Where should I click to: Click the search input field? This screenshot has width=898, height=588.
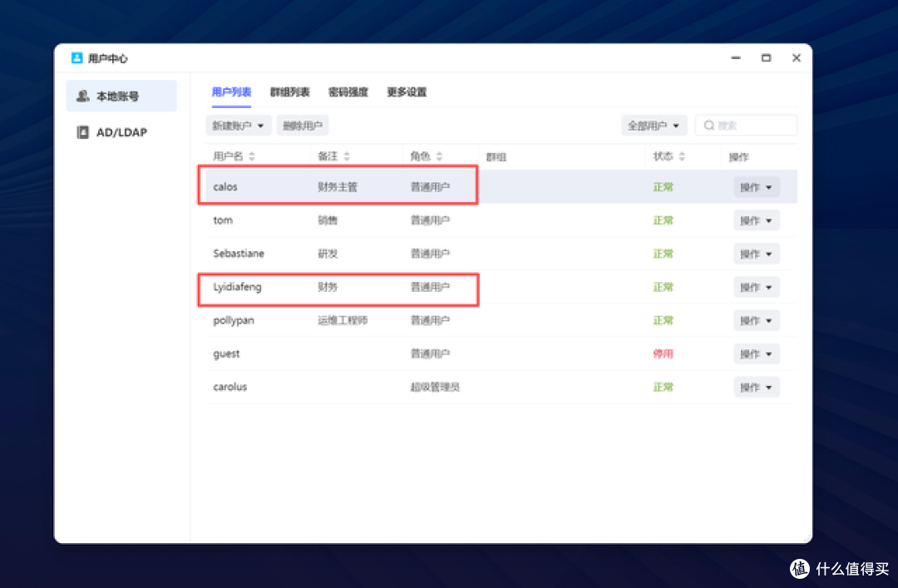point(746,126)
